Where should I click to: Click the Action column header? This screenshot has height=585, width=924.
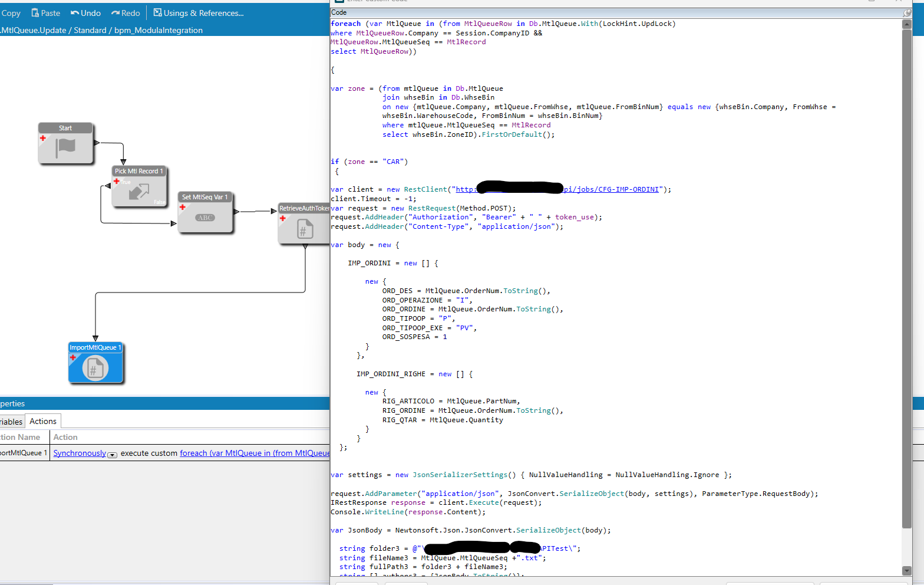pos(65,437)
